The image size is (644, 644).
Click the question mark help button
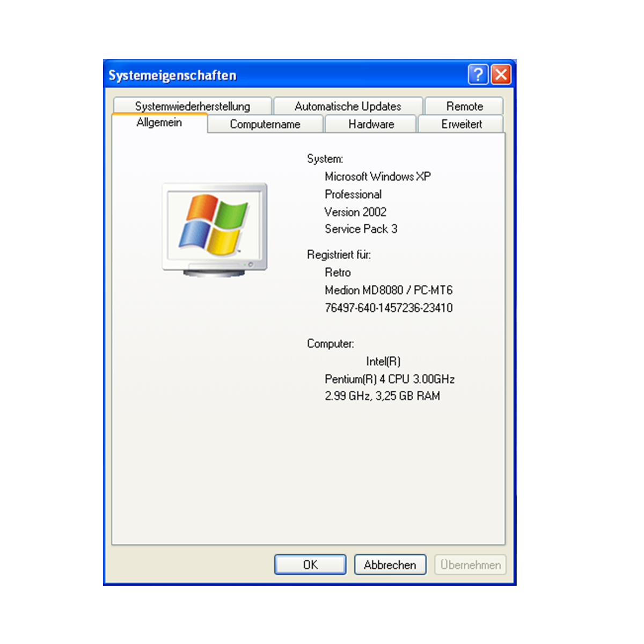(x=478, y=75)
